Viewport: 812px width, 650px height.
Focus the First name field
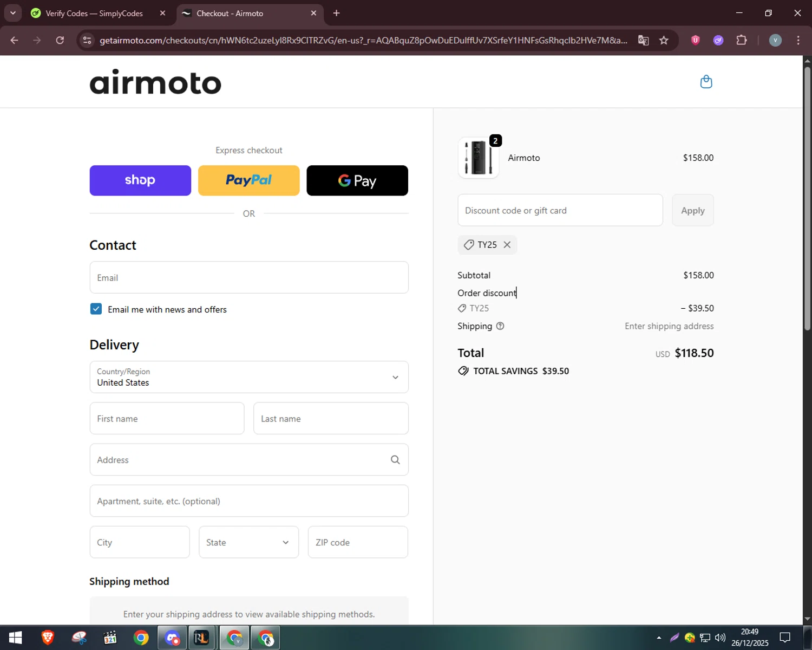[x=167, y=418]
